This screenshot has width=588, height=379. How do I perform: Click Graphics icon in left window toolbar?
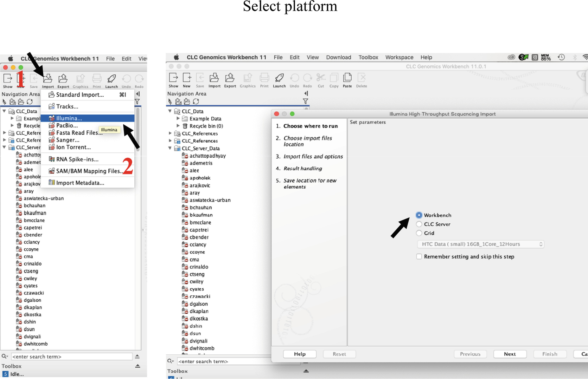81,79
